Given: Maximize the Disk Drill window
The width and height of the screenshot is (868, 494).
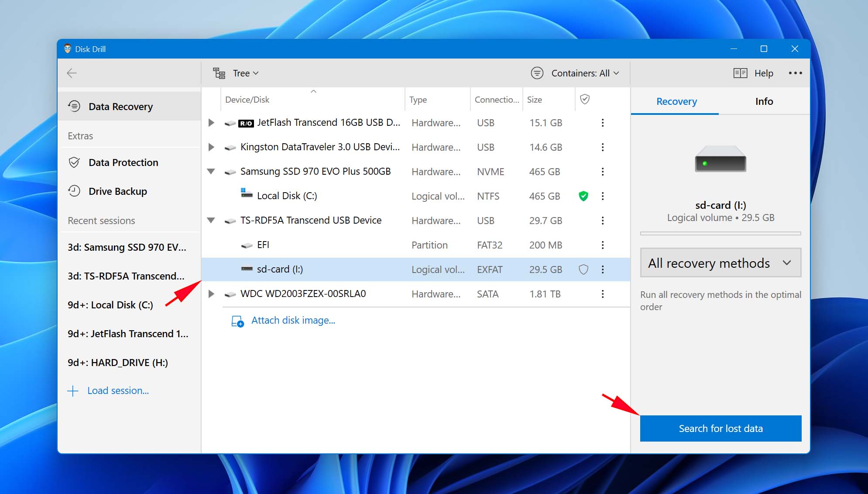Looking at the screenshot, I should point(764,49).
